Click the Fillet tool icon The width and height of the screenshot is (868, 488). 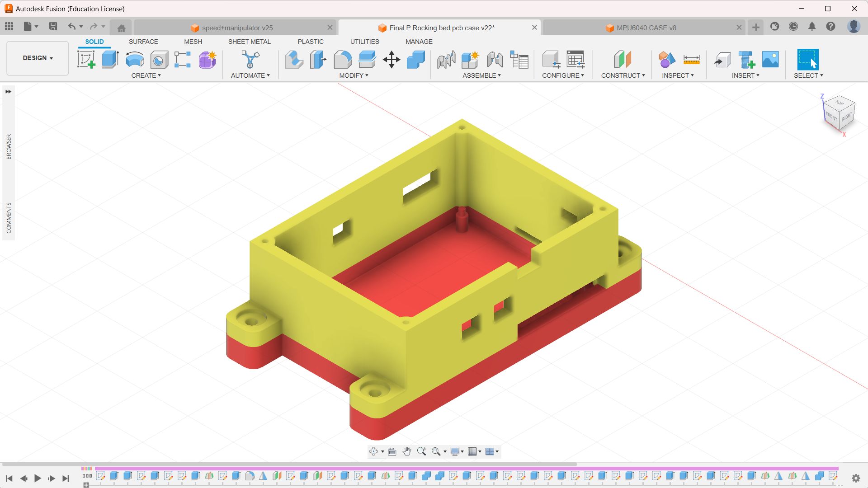343,60
